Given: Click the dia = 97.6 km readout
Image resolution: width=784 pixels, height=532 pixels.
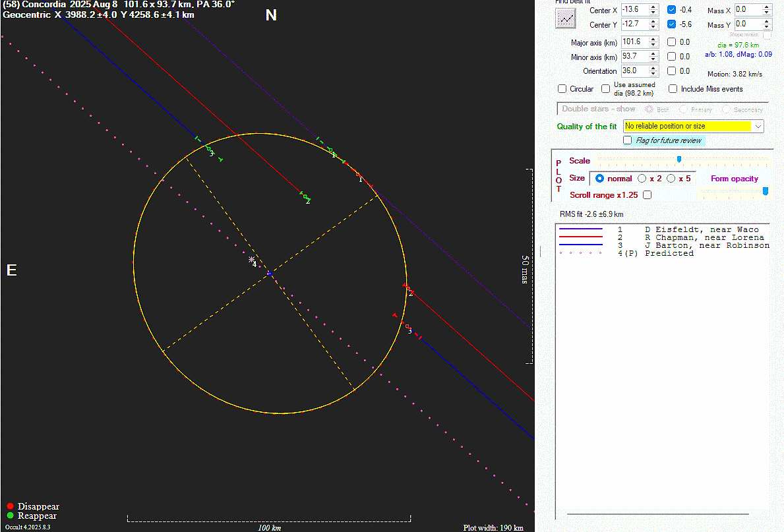Looking at the screenshot, I should (x=739, y=45).
